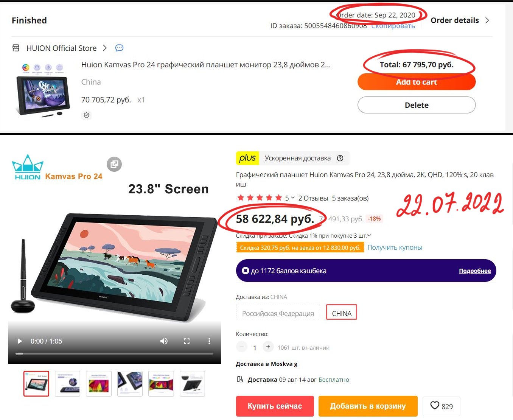Open the store chat message icon
The image size is (513, 420).
[x=119, y=48]
